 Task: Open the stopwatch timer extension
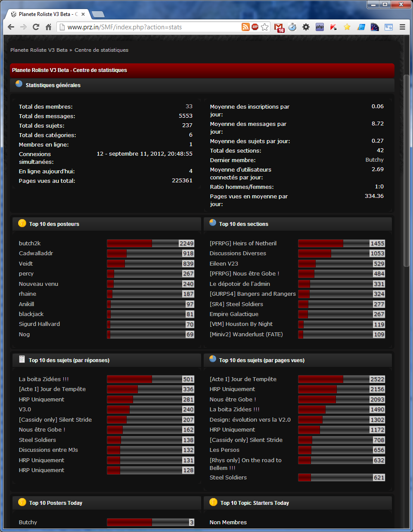(292, 27)
